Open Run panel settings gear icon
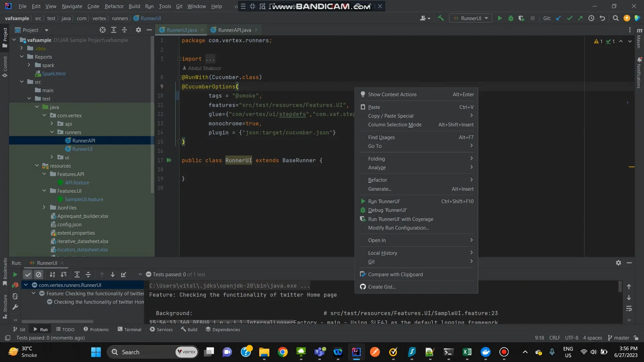 (619, 263)
